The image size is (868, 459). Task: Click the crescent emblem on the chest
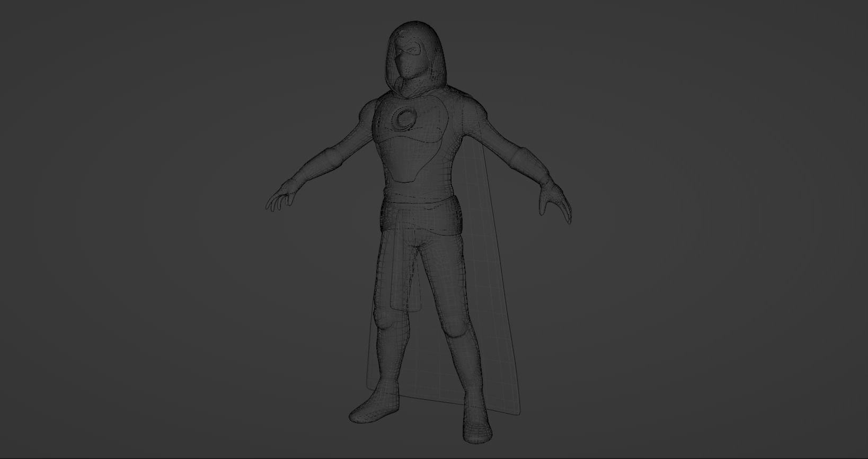click(x=406, y=119)
